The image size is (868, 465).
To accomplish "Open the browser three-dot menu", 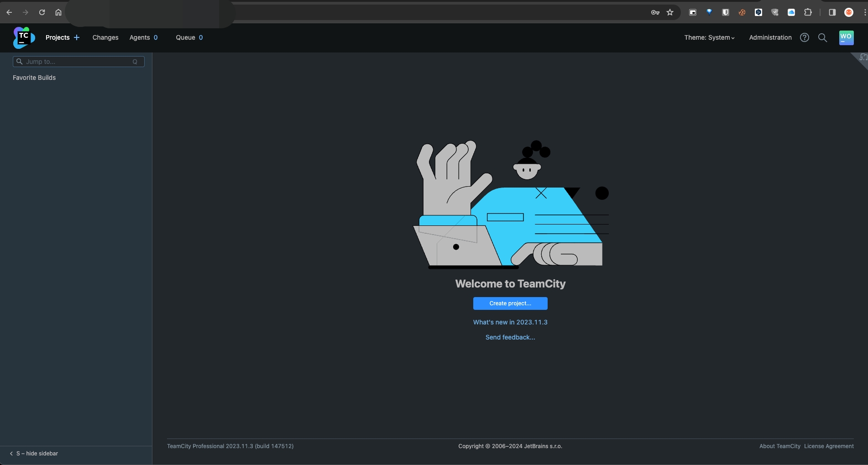I will pos(865,12).
